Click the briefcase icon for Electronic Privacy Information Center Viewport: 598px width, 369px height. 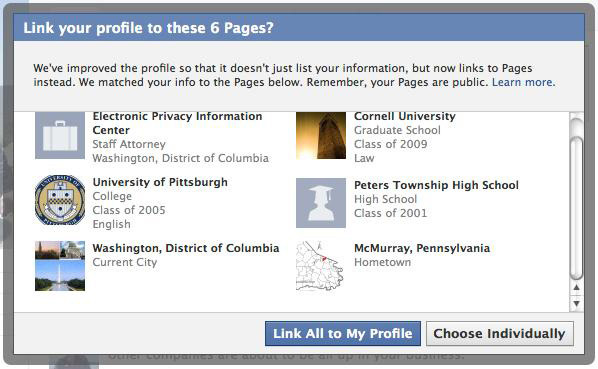click(x=60, y=135)
